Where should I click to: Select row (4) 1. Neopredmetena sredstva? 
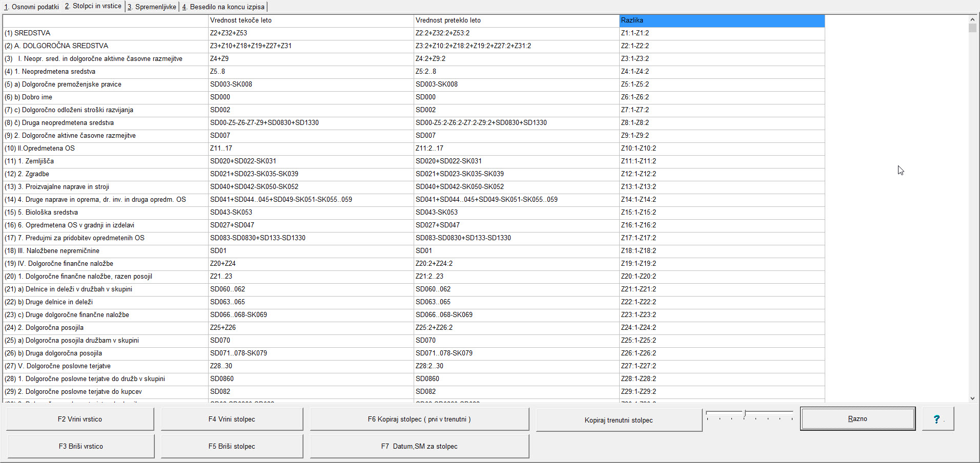click(106, 72)
